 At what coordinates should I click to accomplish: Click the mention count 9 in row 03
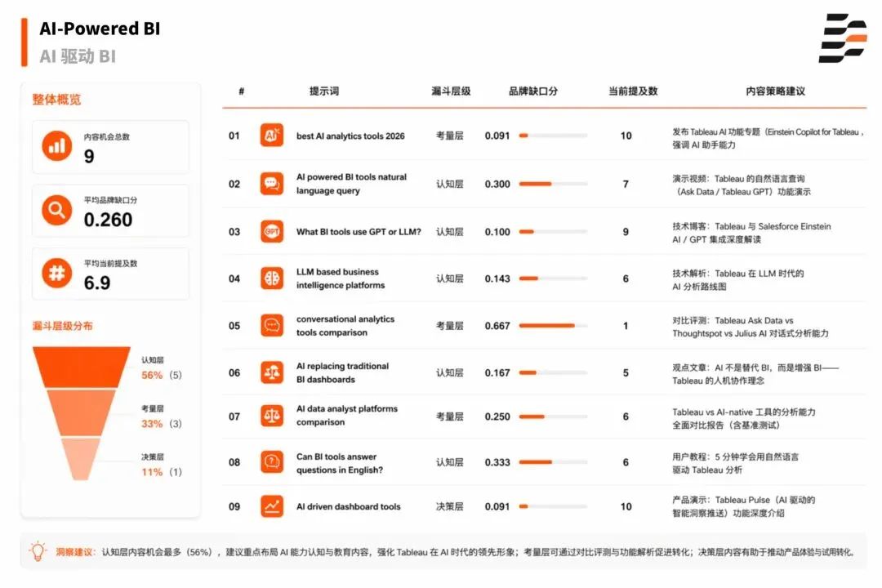pyautogui.click(x=626, y=232)
